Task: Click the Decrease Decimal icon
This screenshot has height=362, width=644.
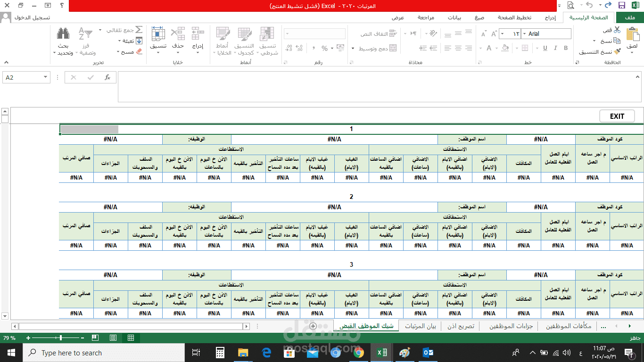Action: coord(288,48)
